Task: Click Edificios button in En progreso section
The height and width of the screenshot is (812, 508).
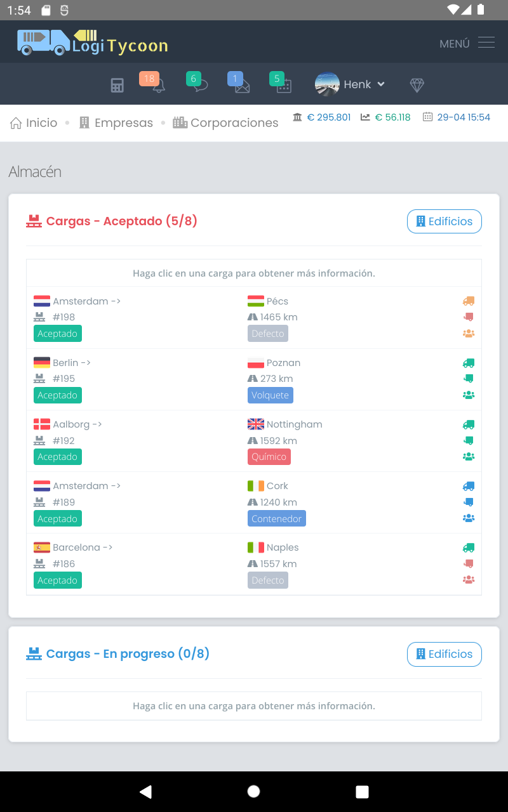Action: (x=444, y=654)
